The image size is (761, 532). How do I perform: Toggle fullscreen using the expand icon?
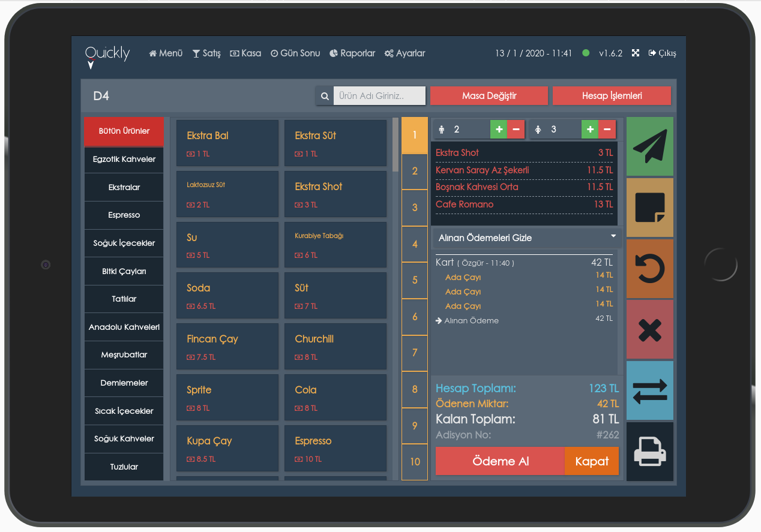(x=636, y=53)
